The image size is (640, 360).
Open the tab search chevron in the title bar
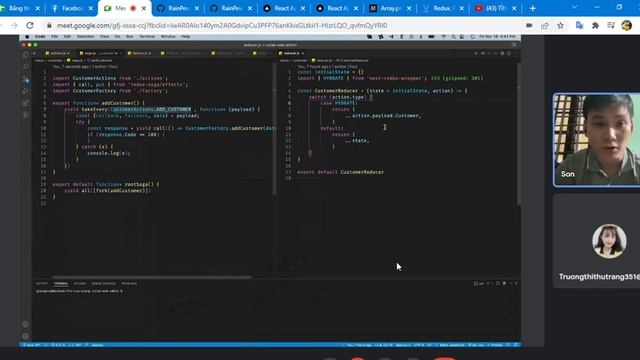tap(574, 7)
